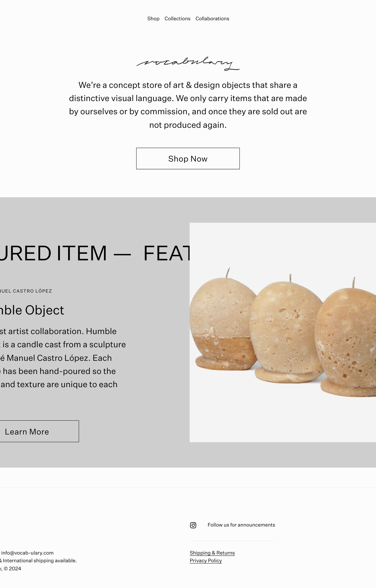This screenshot has width=376, height=588.
Task: Open the Shop menu item
Action: coord(153,19)
